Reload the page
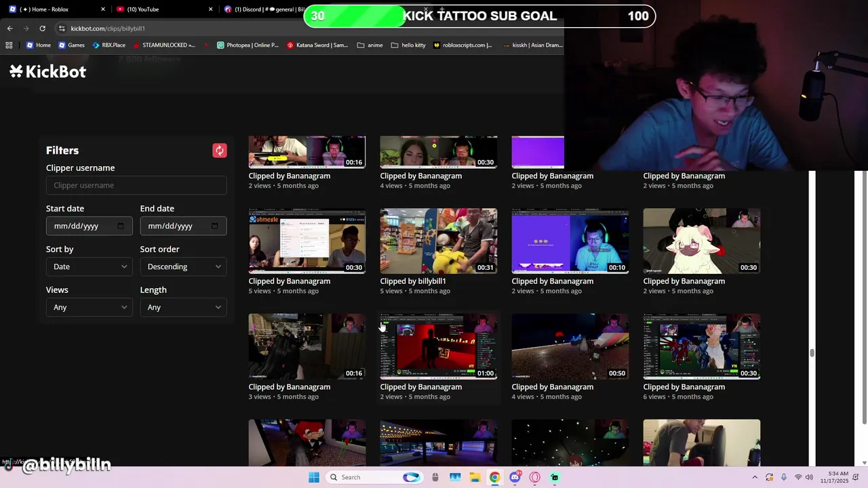Image resolution: width=868 pixels, height=488 pixels. coord(42,28)
